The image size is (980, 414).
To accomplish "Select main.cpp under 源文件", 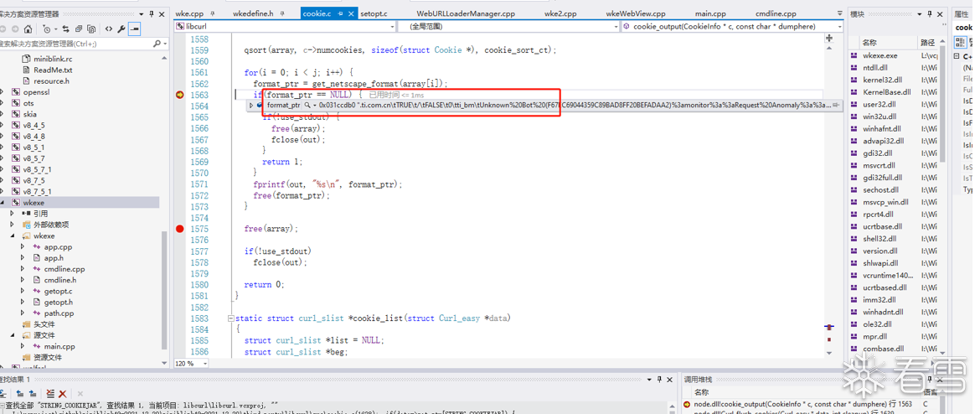I will point(59,346).
